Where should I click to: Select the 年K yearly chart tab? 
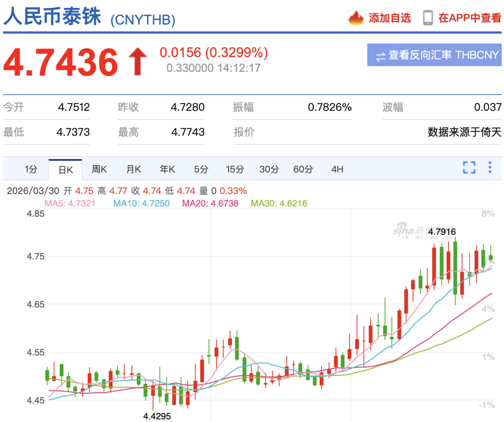click(x=167, y=169)
